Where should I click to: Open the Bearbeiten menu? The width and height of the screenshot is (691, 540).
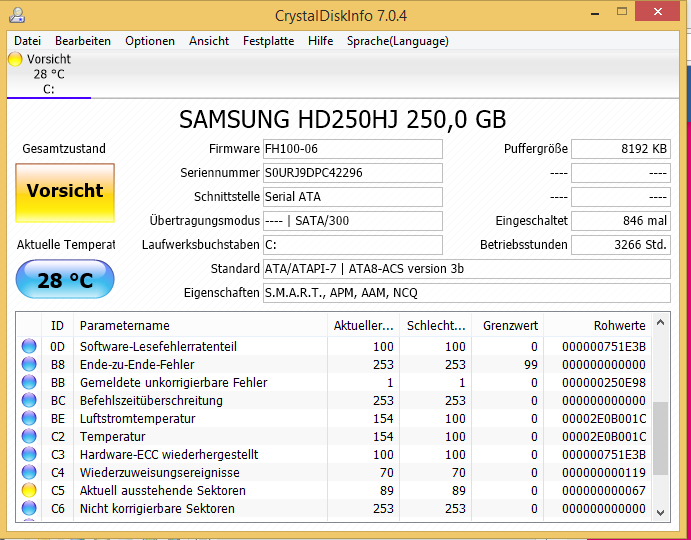coord(83,41)
